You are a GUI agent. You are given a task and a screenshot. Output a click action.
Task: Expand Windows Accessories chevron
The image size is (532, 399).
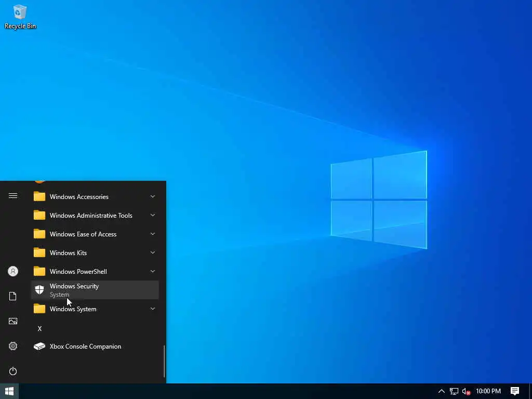tap(153, 196)
